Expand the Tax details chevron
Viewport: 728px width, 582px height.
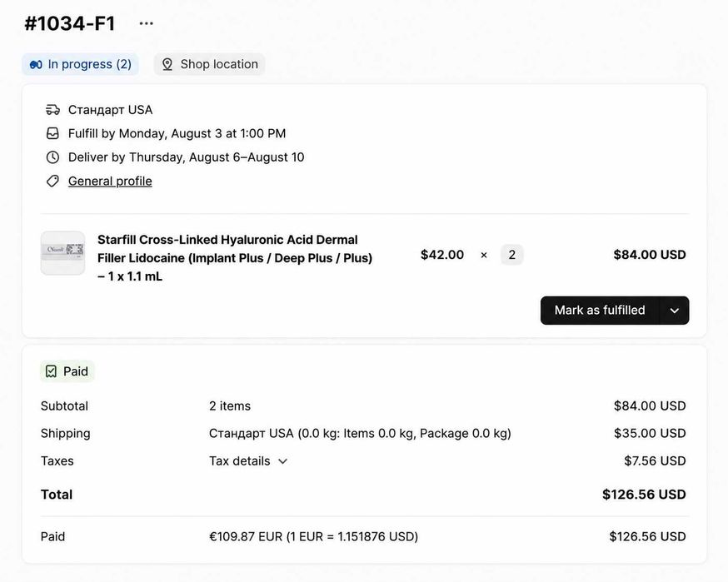tap(282, 461)
